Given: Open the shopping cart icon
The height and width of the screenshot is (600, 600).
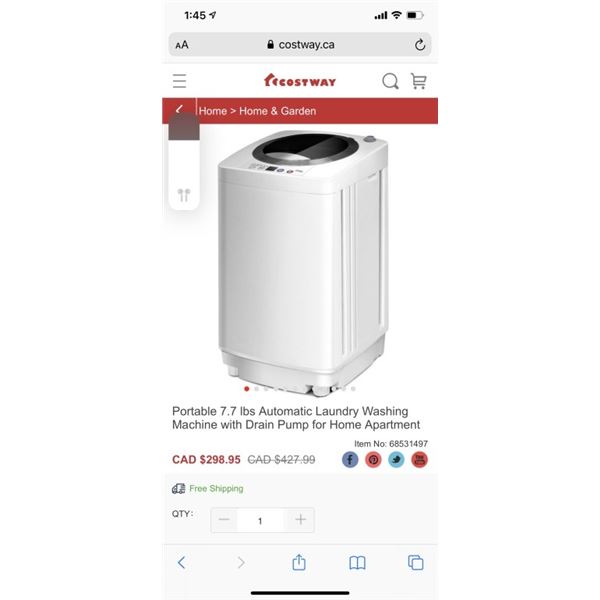Looking at the screenshot, I should tap(418, 81).
